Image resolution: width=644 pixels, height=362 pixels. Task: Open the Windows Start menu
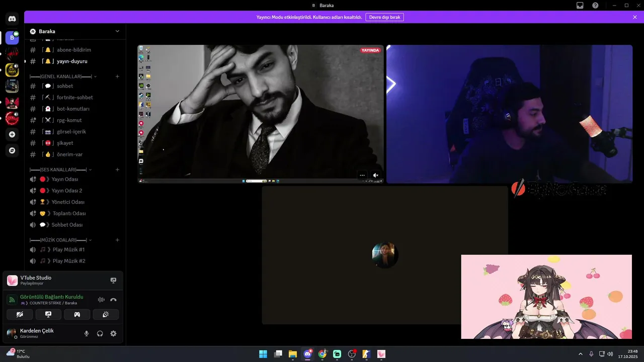(x=263, y=354)
